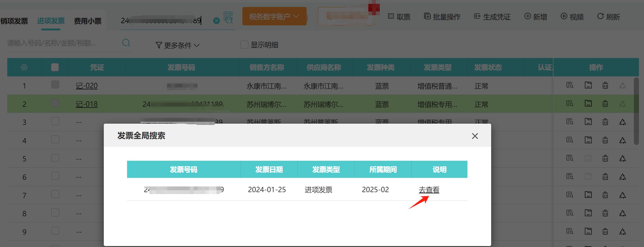
Task: Click the table's vertical scrollbar
Action: [x=636, y=110]
